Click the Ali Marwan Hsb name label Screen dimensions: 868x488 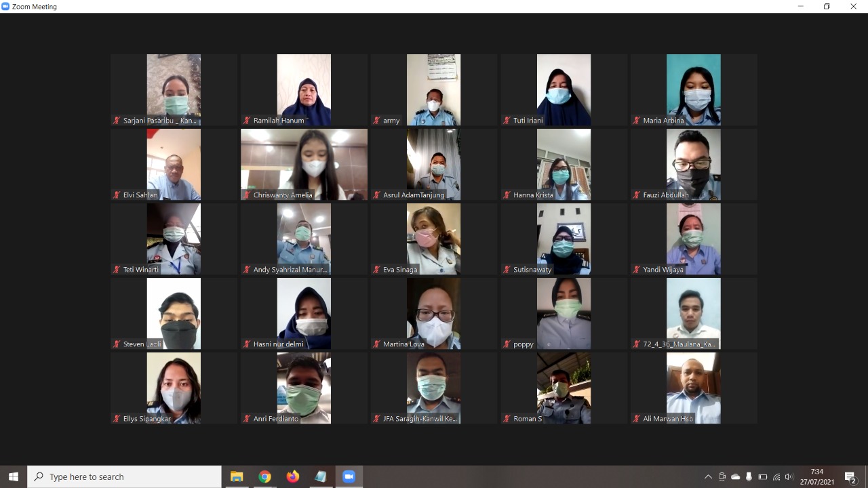(667, 419)
